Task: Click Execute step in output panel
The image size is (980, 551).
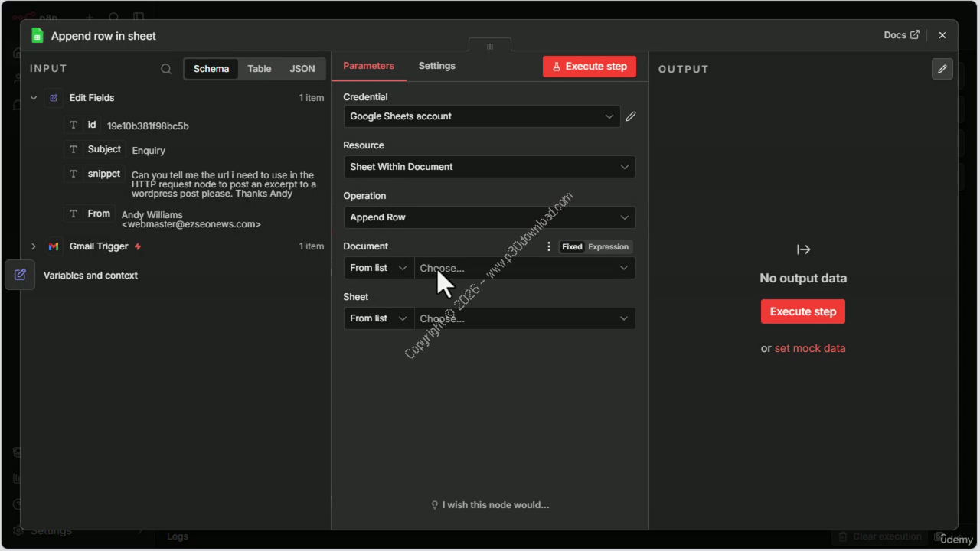Action: [x=803, y=311]
